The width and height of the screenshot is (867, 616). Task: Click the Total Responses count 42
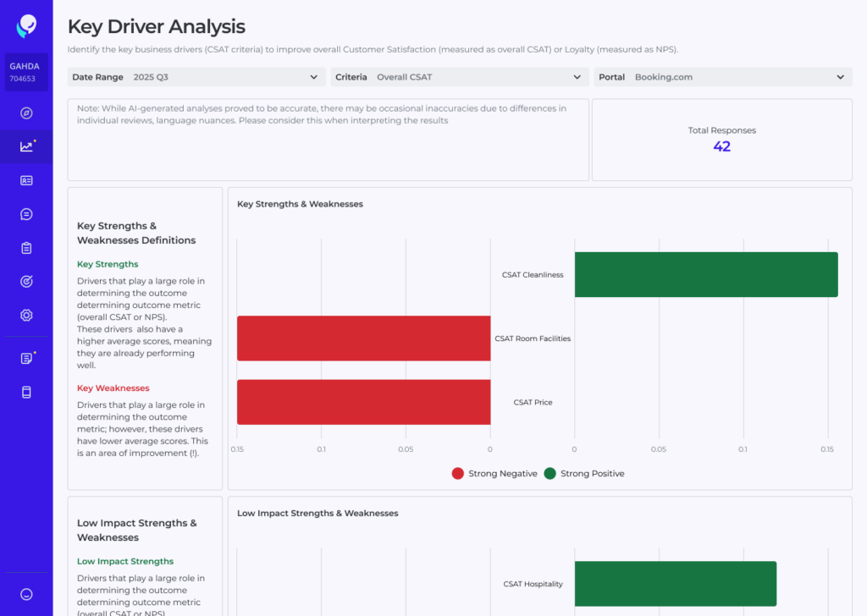pos(721,146)
